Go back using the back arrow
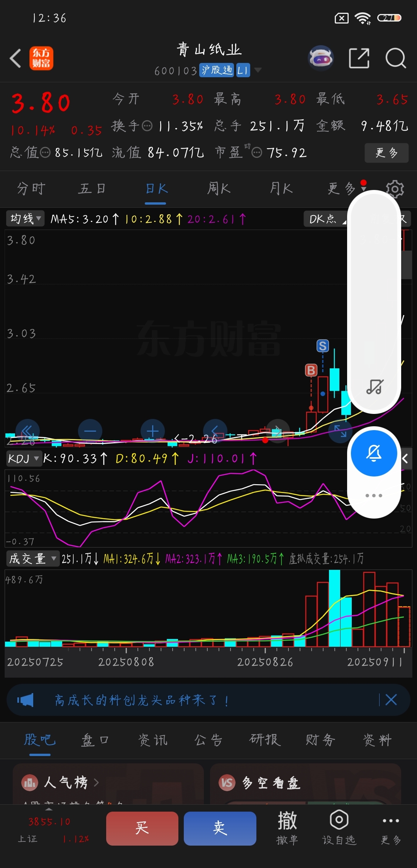Viewport: 417px width, 868px height. pyautogui.click(x=15, y=58)
